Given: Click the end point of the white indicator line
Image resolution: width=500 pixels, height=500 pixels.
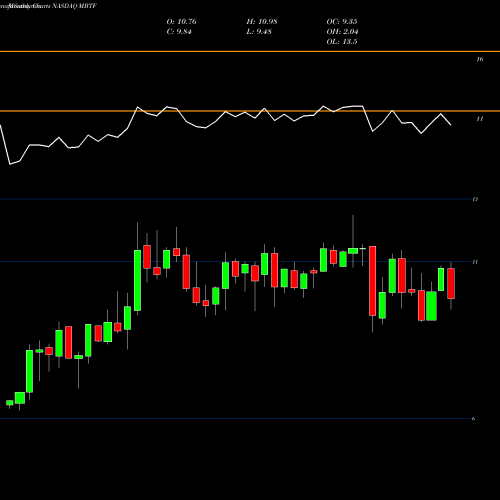Looking at the screenshot, I should (451, 125).
